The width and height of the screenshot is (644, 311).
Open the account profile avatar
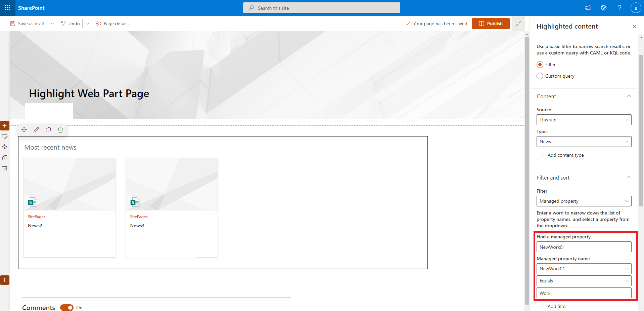636,8
